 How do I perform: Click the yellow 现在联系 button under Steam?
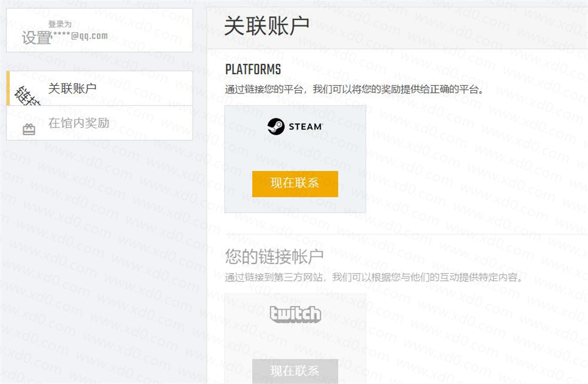click(295, 183)
